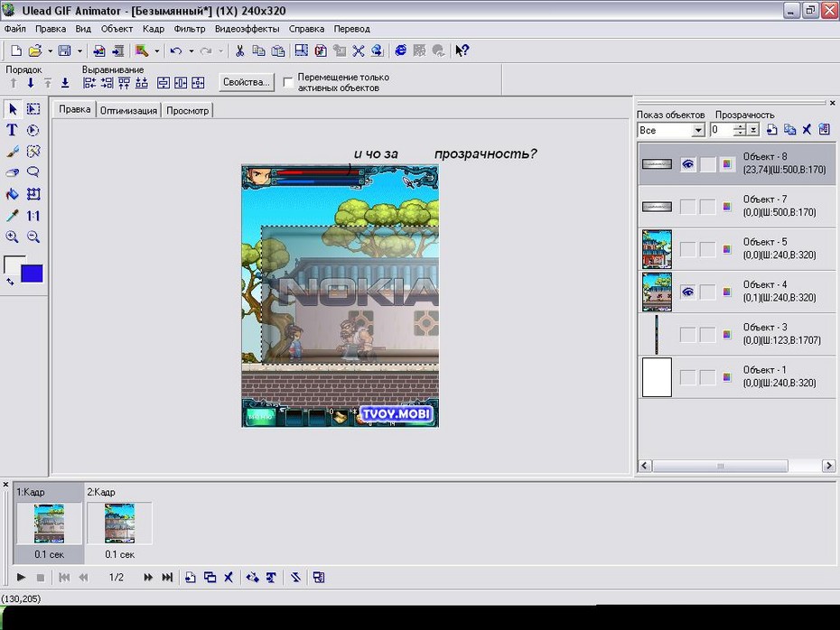Go to the next frame
The image size is (840, 630).
click(147, 577)
